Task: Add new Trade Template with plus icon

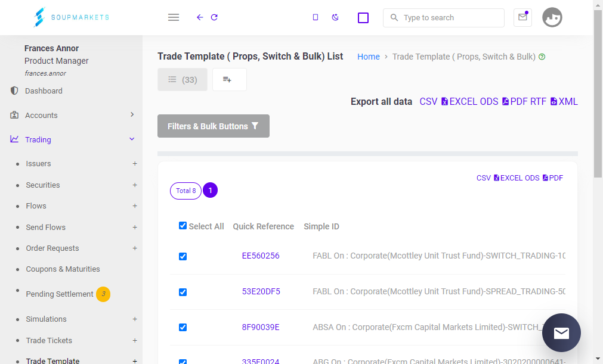Action: pos(135,361)
